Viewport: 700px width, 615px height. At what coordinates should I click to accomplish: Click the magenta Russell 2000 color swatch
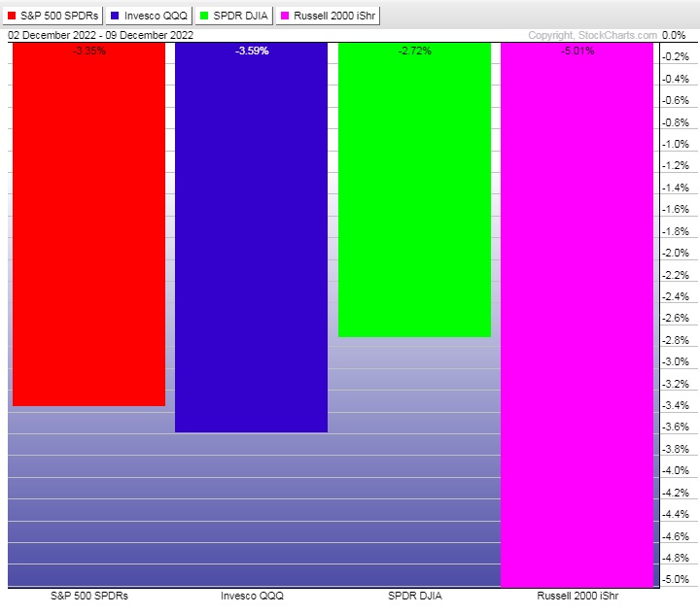click(285, 16)
